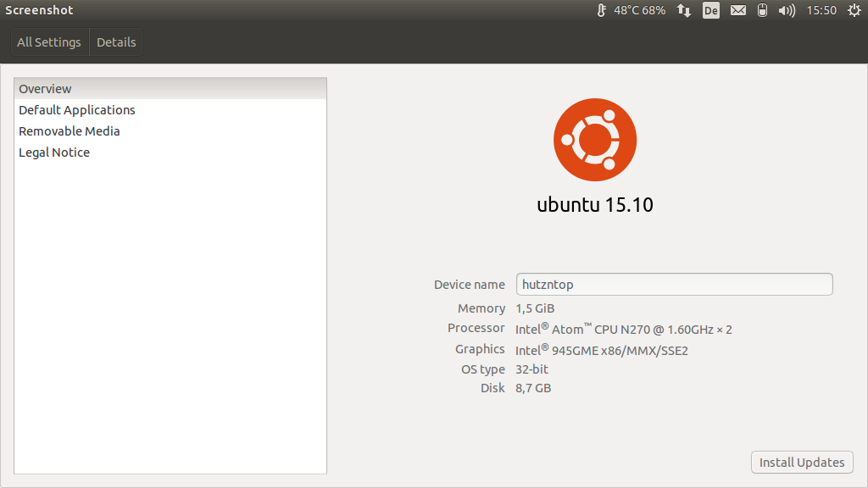Click the OS type value 32-bit
868x488 pixels.
coord(531,369)
